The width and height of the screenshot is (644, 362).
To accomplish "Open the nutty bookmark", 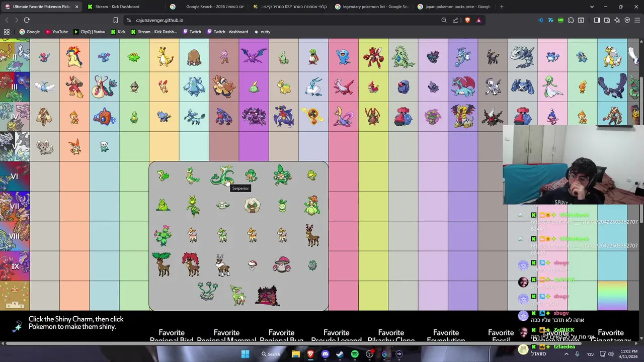I will click(x=262, y=32).
